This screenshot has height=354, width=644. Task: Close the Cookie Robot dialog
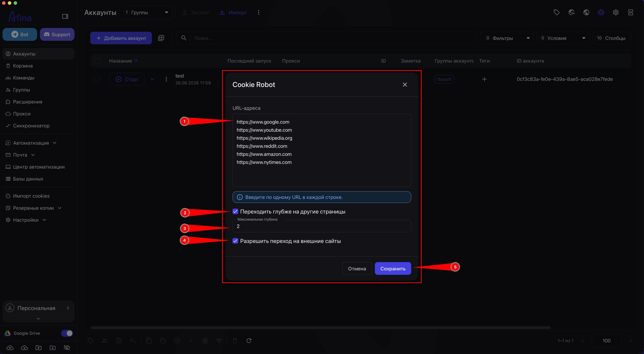click(405, 85)
